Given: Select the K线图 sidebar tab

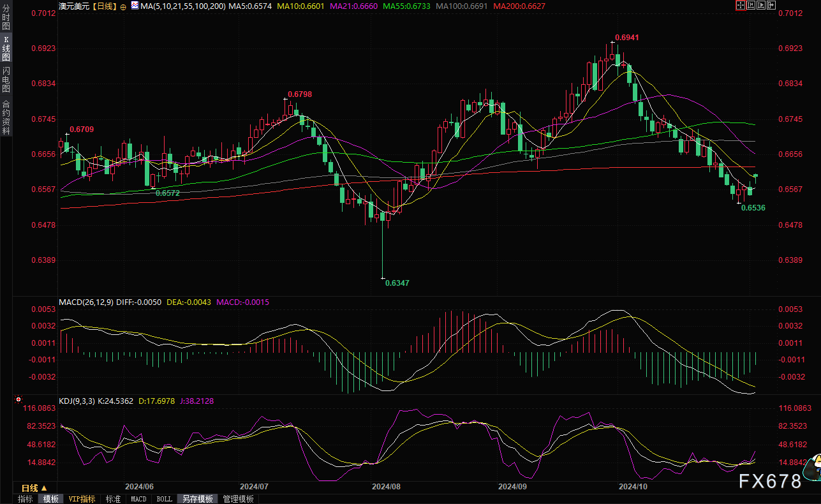Looking at the screenshot, I should tap(6, 48).
